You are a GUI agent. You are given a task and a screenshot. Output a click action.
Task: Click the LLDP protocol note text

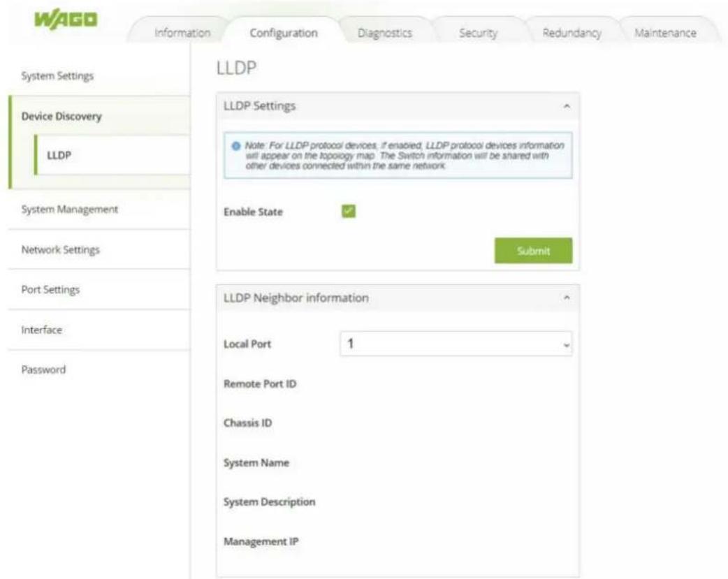pos(405,156)
